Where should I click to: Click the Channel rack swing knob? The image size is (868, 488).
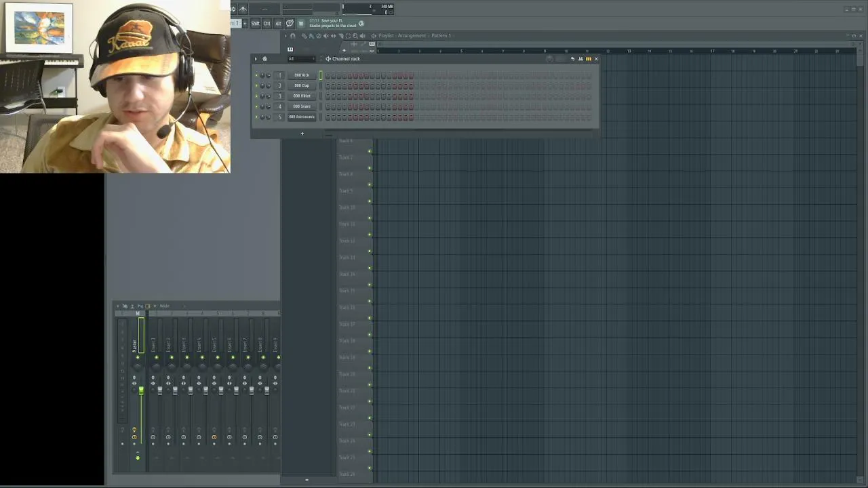click(x=550, y=59)
